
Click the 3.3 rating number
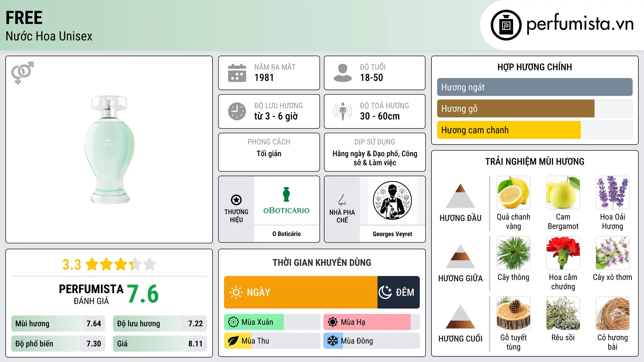72,265
